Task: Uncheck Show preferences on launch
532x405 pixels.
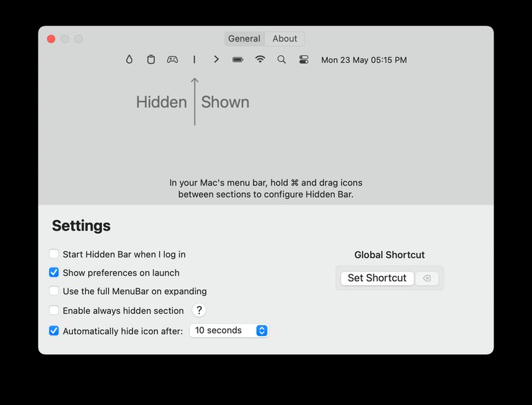Action: [54, 272]
